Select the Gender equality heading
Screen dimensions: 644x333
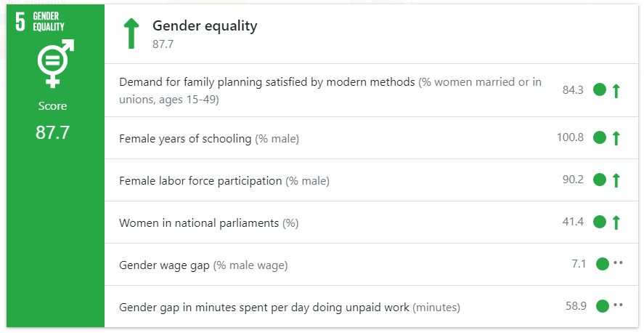[205, 27]
